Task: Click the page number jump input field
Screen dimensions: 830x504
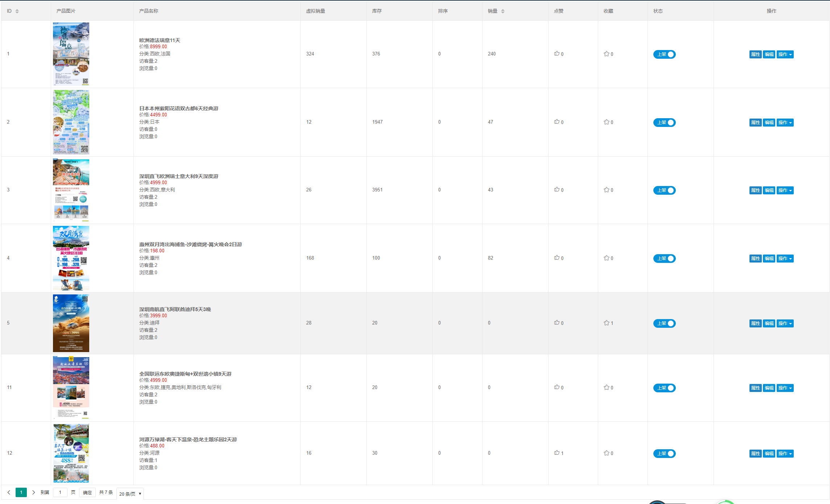Action: pyautogui.click(x=60, y=492)
